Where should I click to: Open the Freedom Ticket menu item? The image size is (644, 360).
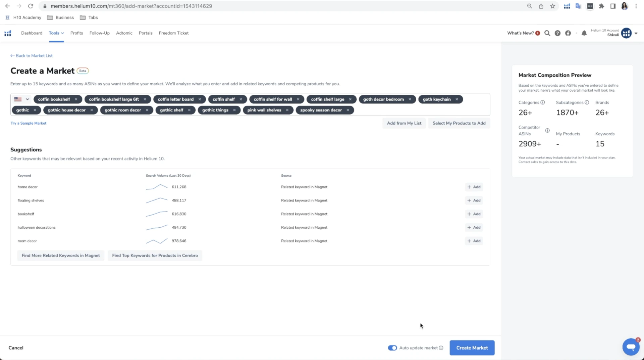coord(173,33)
